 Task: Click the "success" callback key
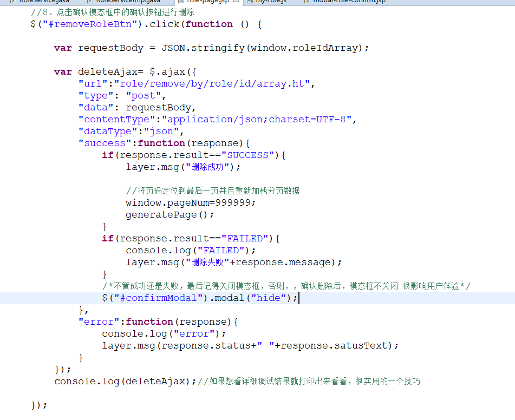pyautogui.click(x=105, y=143)
